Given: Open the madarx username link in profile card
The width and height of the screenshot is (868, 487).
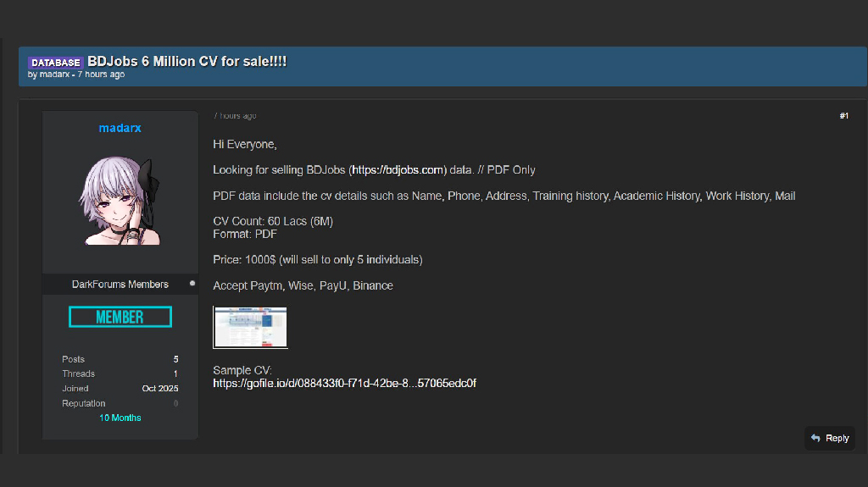Looking at the screenshot, I should (120, 128).
